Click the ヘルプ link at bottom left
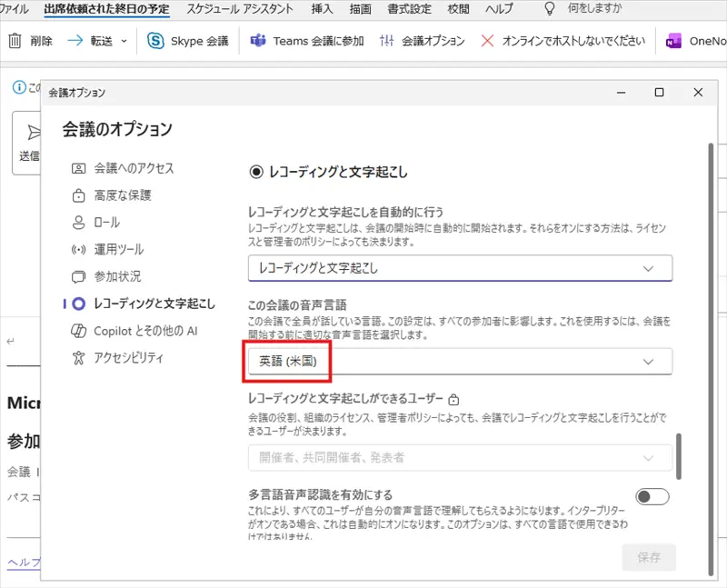Viewport: 727px width, 588px height. [x=24, y=562]
